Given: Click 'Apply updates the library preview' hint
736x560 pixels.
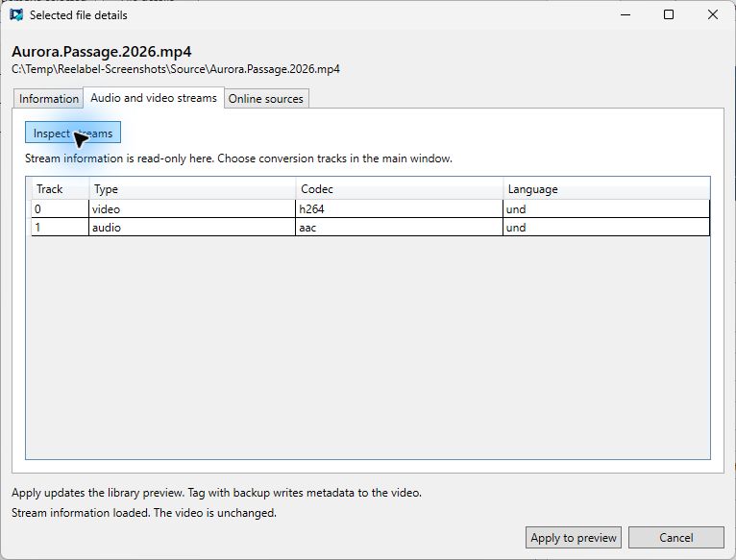Looking at the screenshot, I should tap(216, 493).
